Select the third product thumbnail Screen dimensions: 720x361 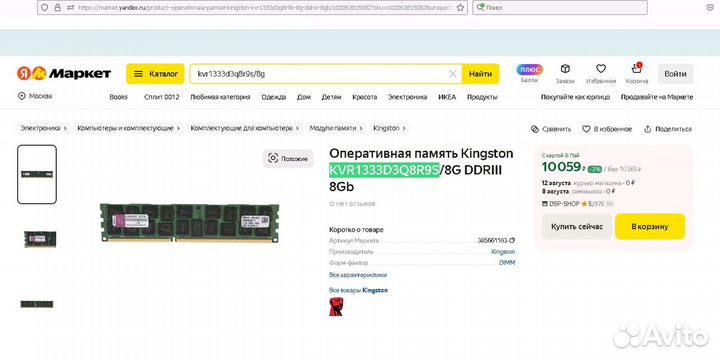click(x=37, y=304)
